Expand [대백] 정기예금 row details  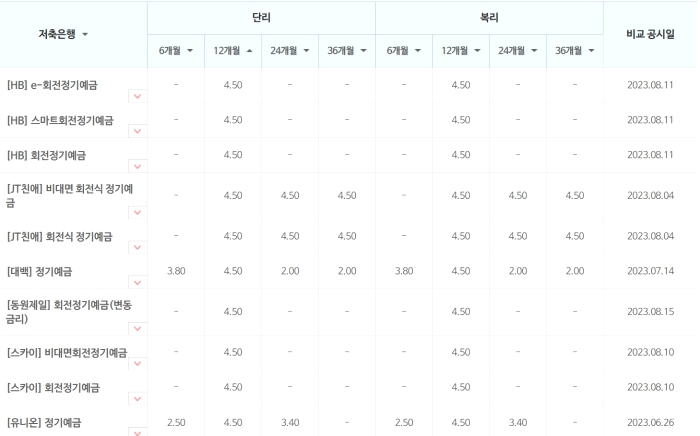coord(138,282)
